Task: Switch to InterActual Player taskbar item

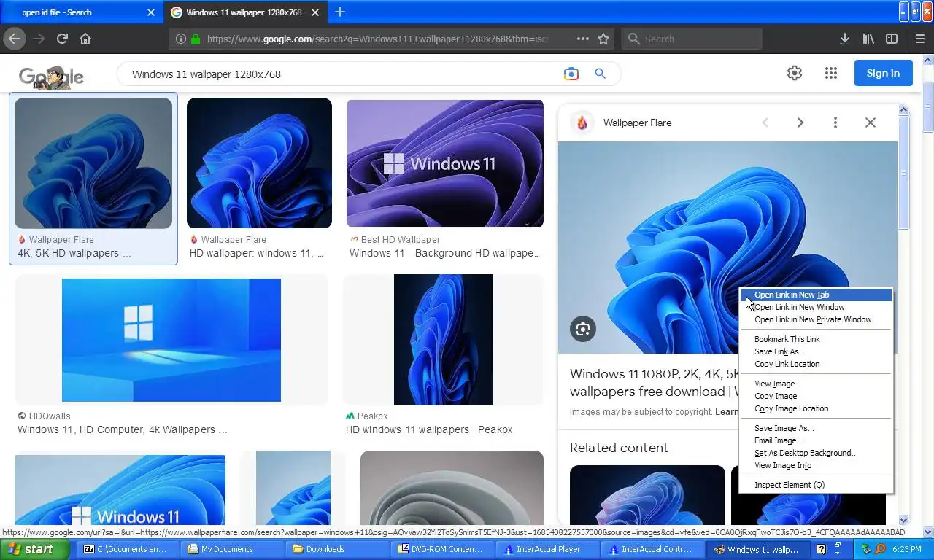Action: pyautogui.click(x=547, y=549)
